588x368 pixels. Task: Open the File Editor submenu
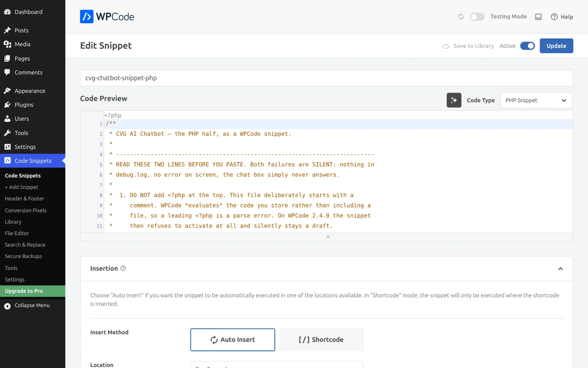[17, 233]
